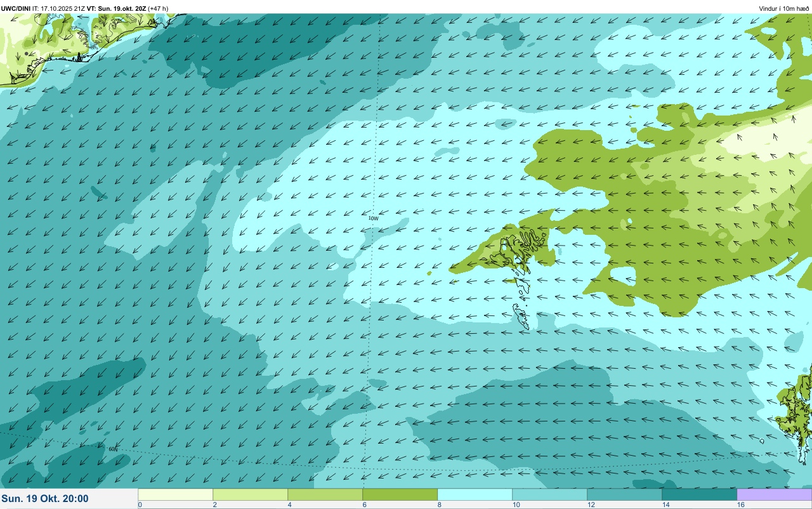
Task: Click the legend value "6"
Action: pyautogui.click(x=365, y=505)
